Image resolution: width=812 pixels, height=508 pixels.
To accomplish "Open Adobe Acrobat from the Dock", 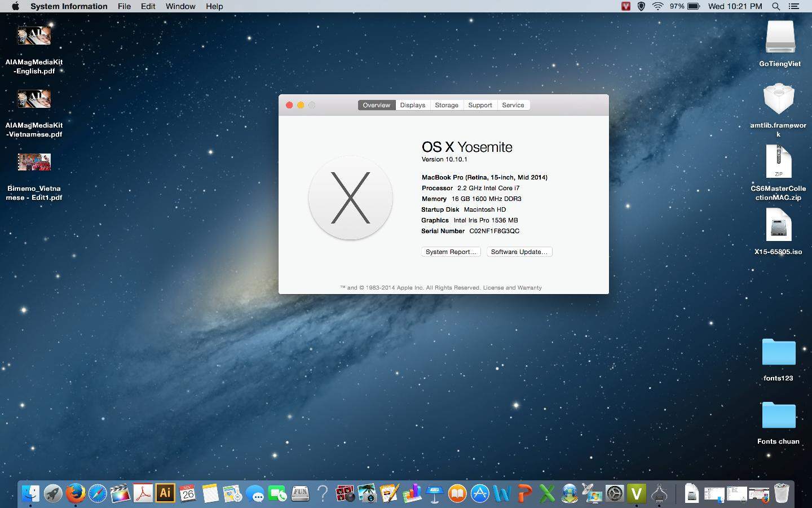I will click(x=143, y=493).
